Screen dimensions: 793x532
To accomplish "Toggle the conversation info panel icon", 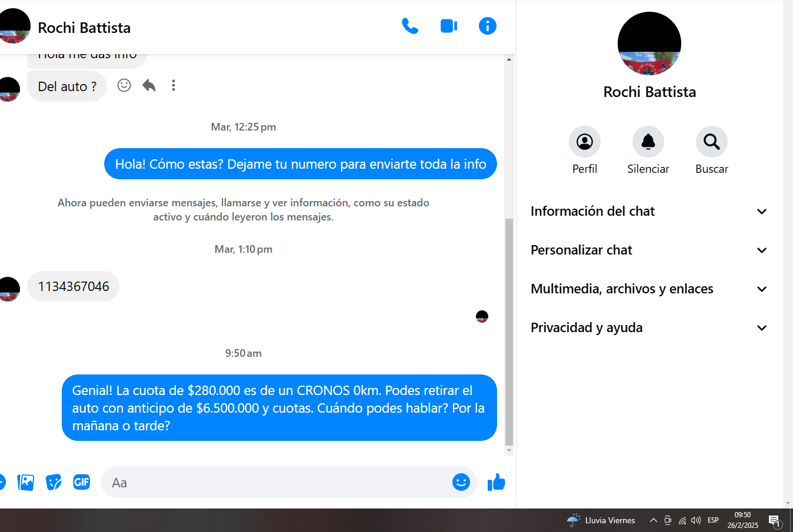I will tap(487, 26).
